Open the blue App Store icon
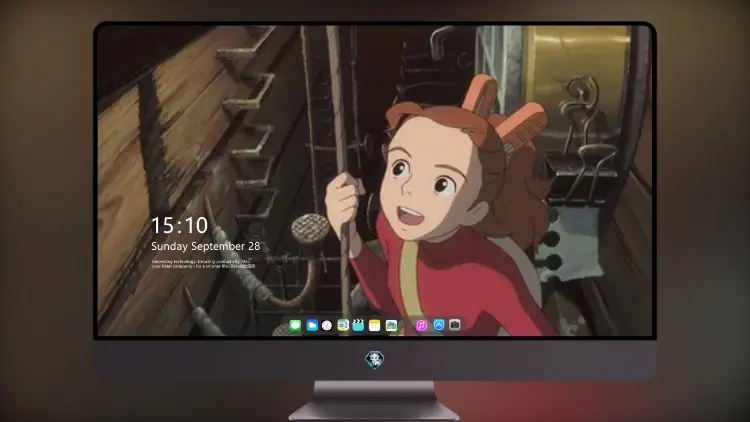This screenshot has width=750, height=422. 439,325
